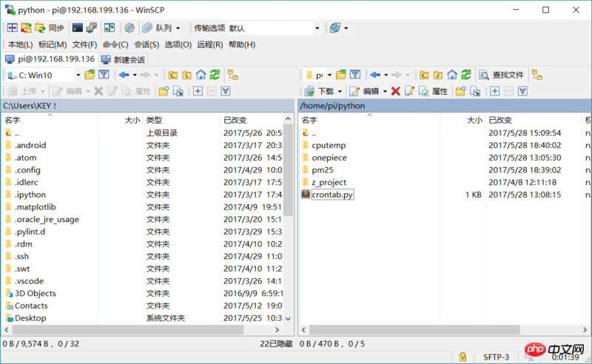Click local select files plus icon
Viewport: 592px width, 364px height.
pos(198,91)
